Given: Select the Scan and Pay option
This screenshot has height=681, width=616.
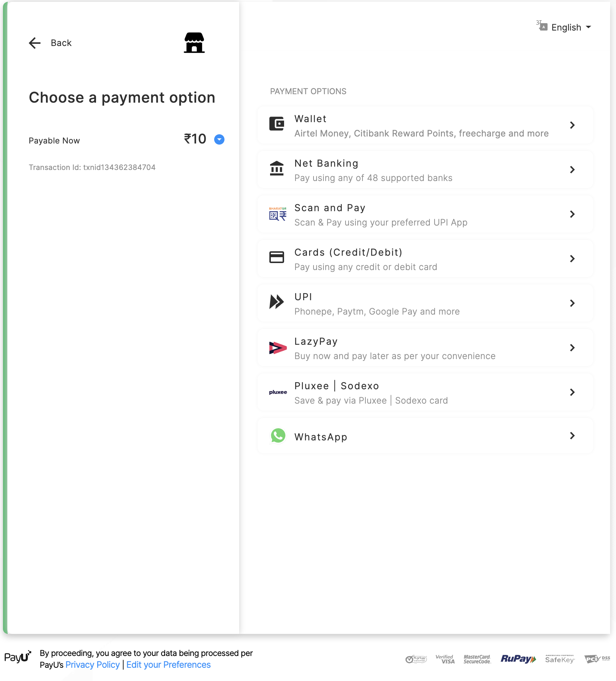Looking at the screenshot, I should [x=425, y=214].
